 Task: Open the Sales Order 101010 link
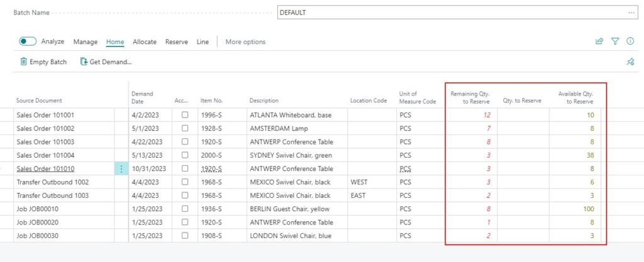(45, 169)
